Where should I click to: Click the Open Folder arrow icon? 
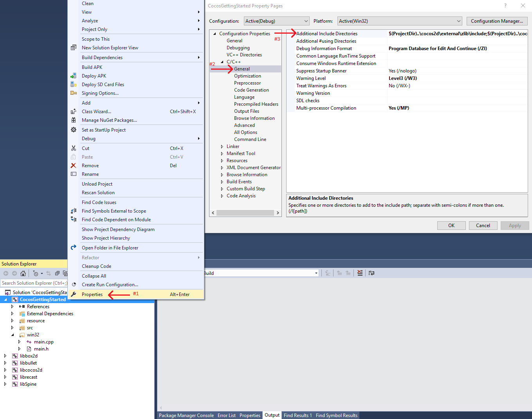74,247
